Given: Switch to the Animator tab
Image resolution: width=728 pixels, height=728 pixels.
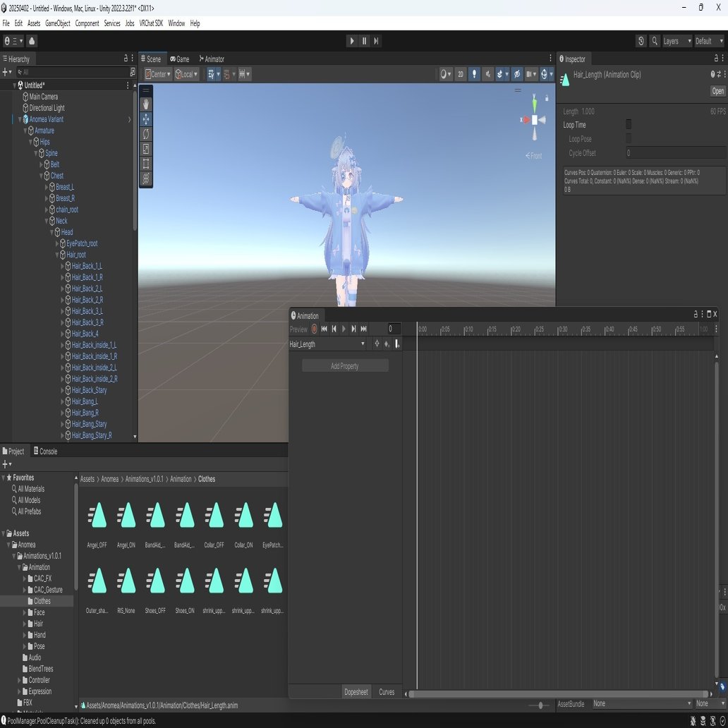Looking at the screenshot, I should pyautogui.click(x=212, y=59).
